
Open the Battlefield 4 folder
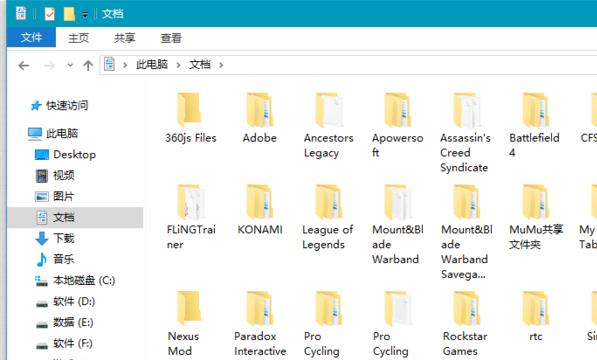[534, 126]
